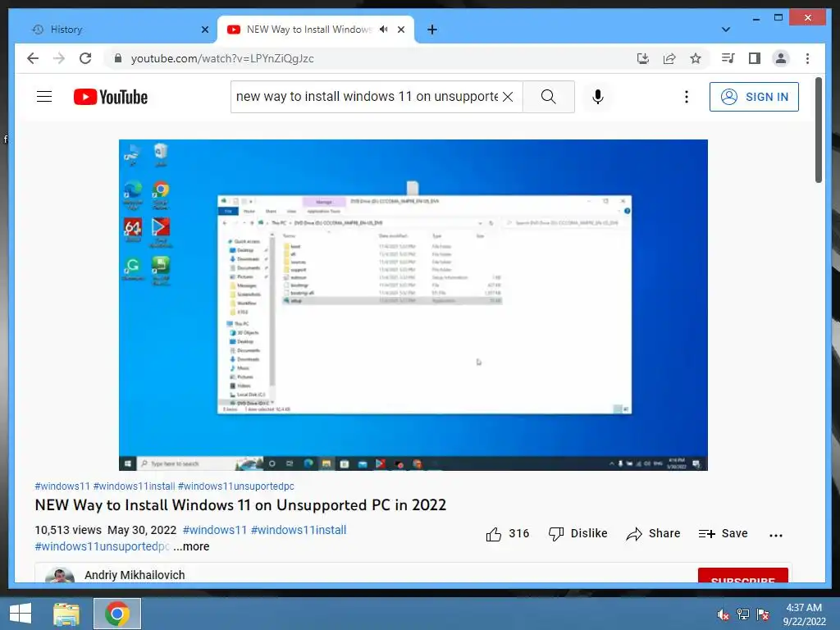
Task: Share this page via address bar icon
Action: 669,58
